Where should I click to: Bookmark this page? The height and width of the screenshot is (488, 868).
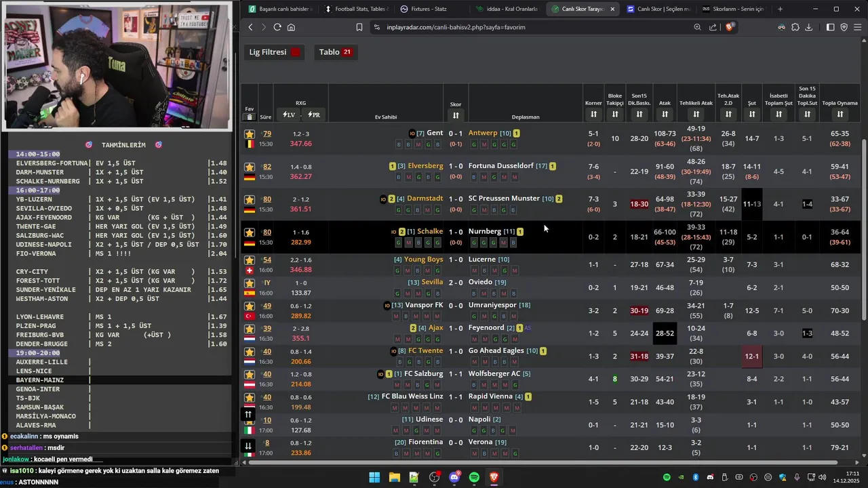[359, 27]
